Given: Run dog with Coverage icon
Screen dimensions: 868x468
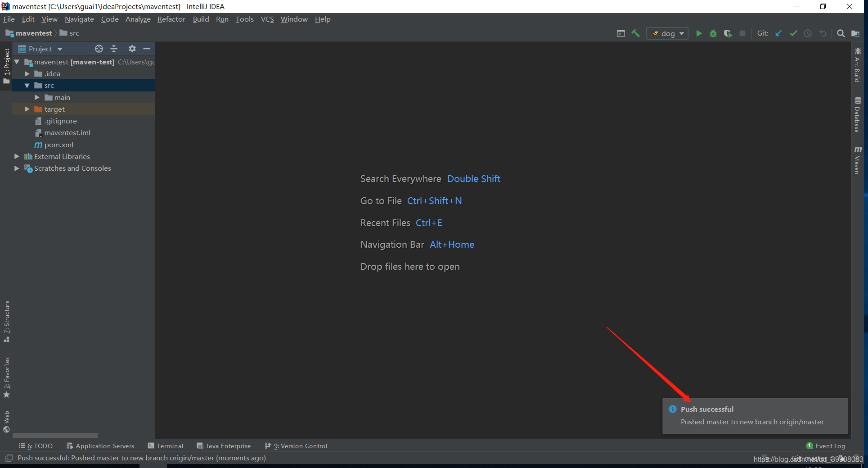Looking at the screenshot, I should (x=728, y=33).
